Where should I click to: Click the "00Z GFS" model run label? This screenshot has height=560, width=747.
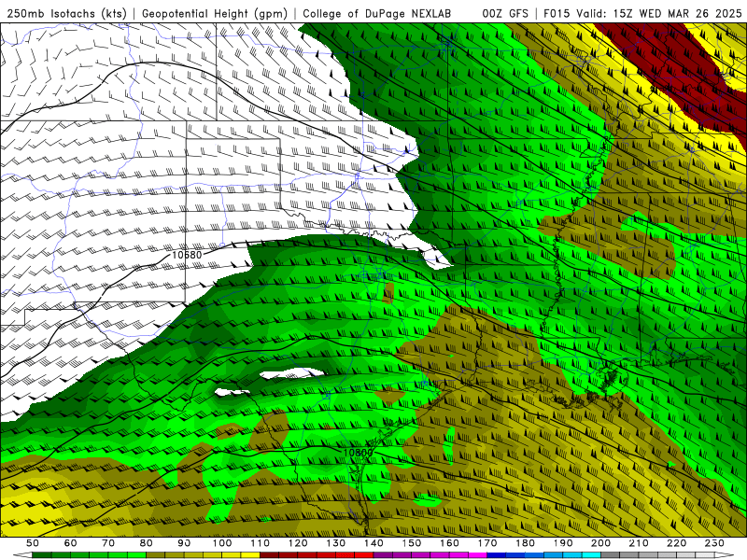(x=505, y=13)
